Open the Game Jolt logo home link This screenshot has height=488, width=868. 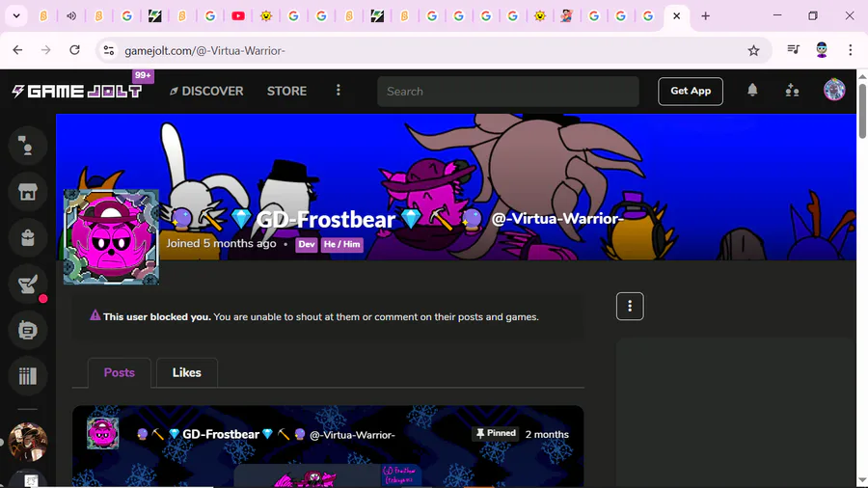(x=77, y=92)
